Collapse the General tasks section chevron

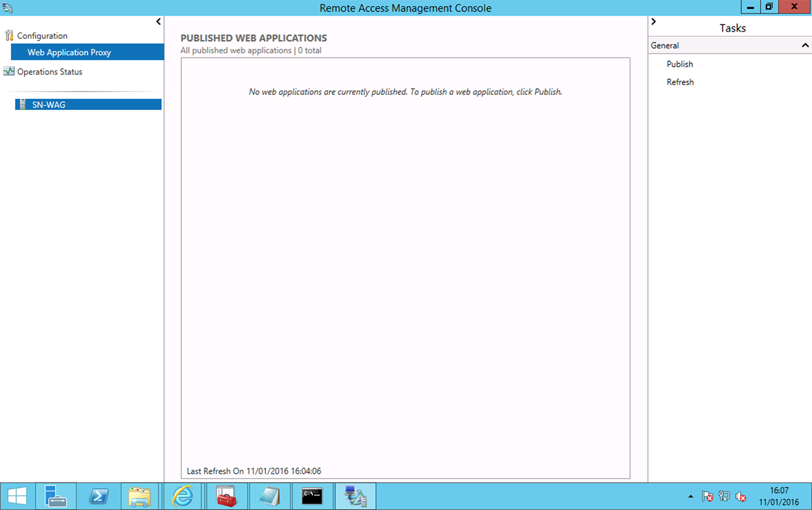[805, 45]
